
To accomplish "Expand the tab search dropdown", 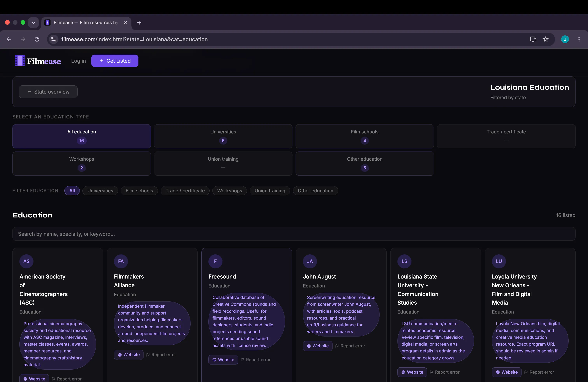I will [33, 23].
